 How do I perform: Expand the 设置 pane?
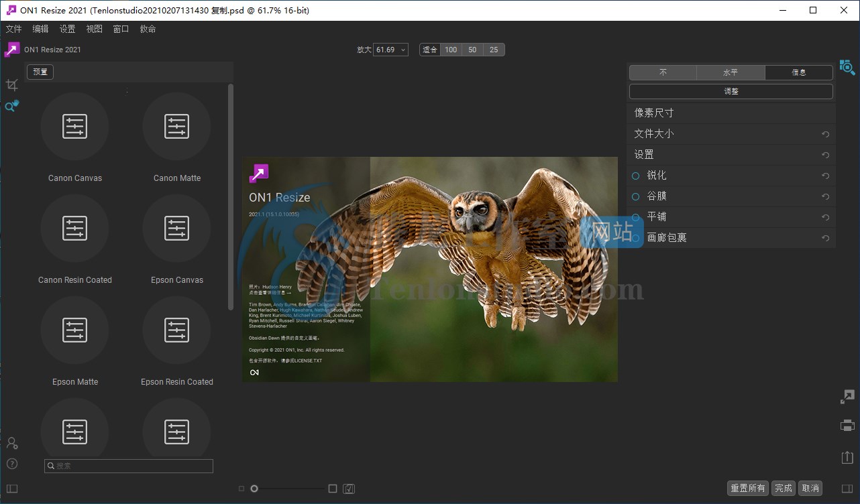[x=732, y=154]
